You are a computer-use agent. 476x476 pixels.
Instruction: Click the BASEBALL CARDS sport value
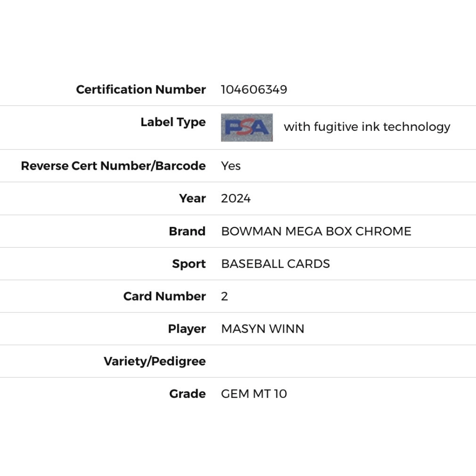pos(275,264)
